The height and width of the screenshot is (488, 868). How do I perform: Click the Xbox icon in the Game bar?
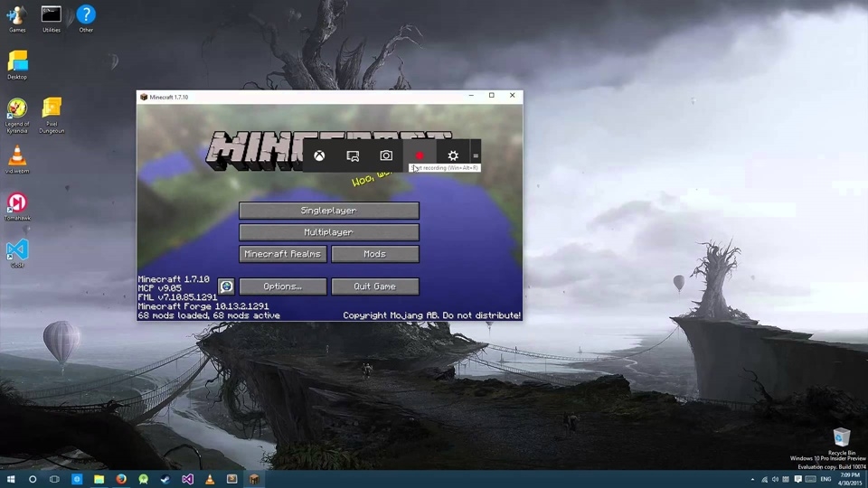point(319,156)
